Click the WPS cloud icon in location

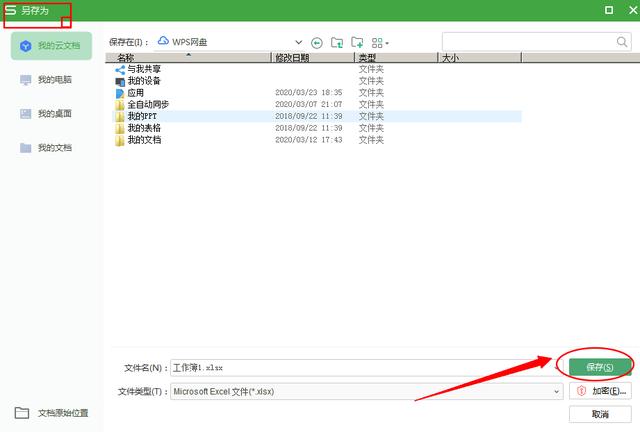pyautogui.click(x=163, y=41)
